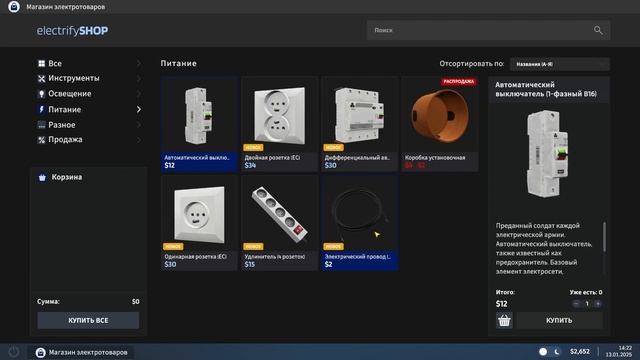Click the Поиск search field

pos(489,30)
